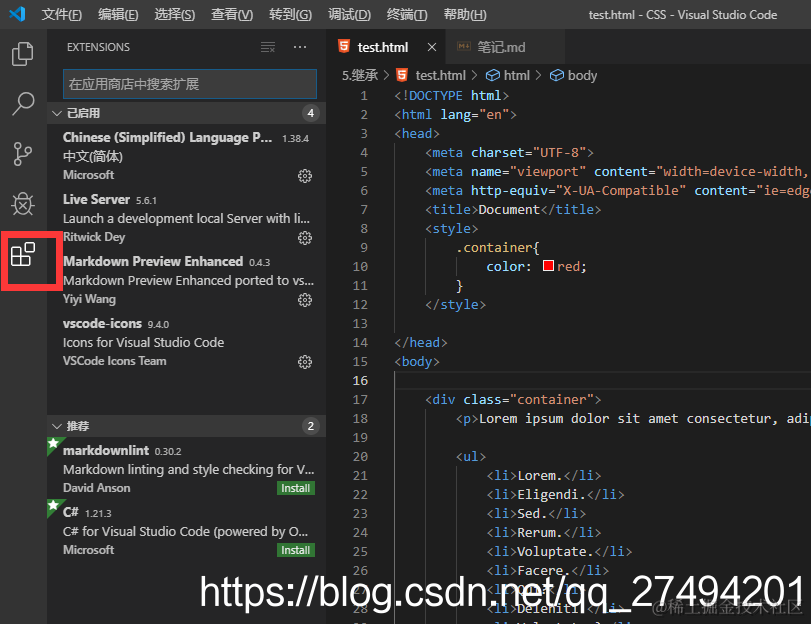This screenshot has width=811, height=624.
Task: Open the 编辑(E) menu
Action: tap(118, 14)
